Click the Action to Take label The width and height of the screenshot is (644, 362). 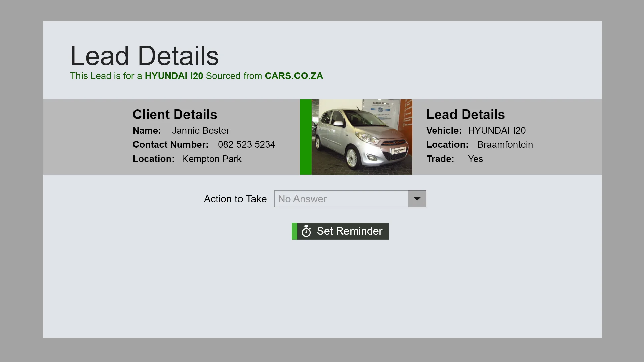(235, 199)
